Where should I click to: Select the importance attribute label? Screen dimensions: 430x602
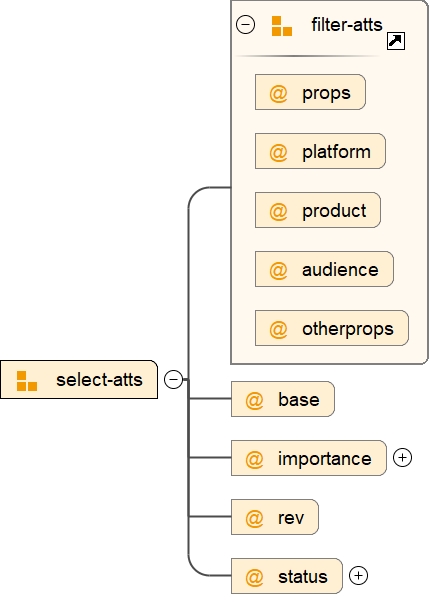coord(325,459)
